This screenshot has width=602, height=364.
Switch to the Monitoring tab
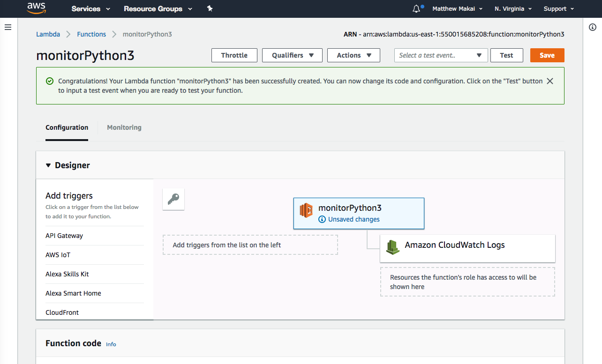point(124,127)
